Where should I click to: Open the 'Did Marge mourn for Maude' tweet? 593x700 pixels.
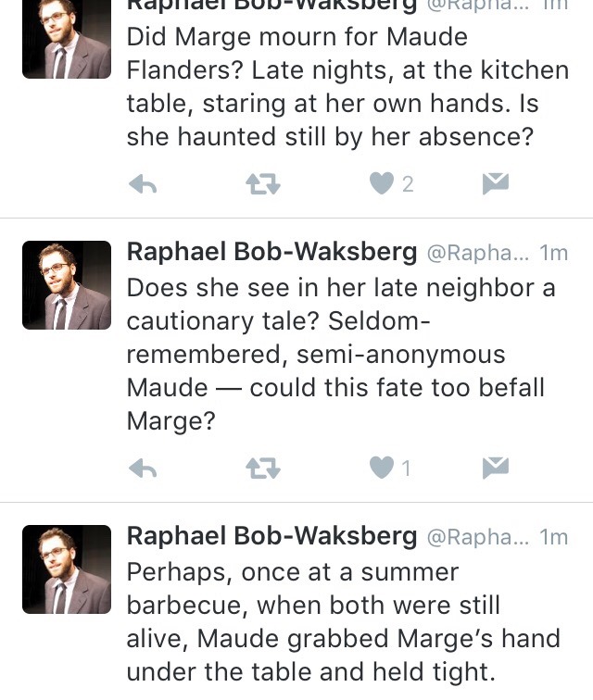[347, 88]
